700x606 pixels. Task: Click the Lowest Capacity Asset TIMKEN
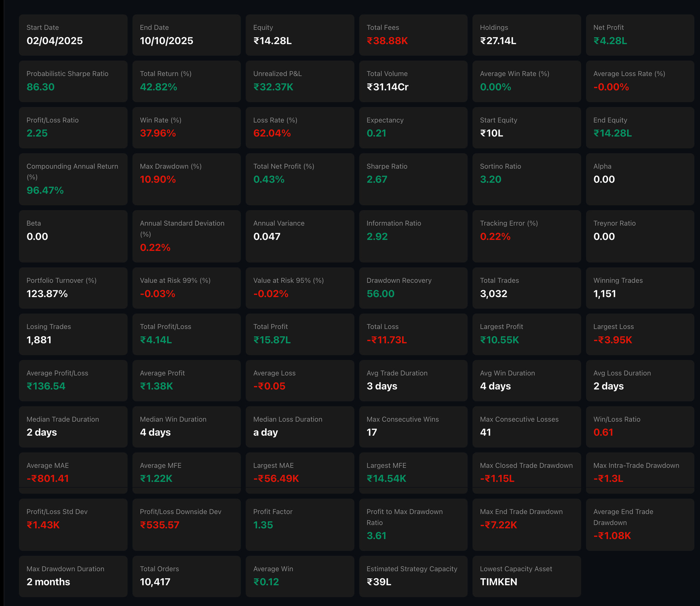(x=498, y=582)
